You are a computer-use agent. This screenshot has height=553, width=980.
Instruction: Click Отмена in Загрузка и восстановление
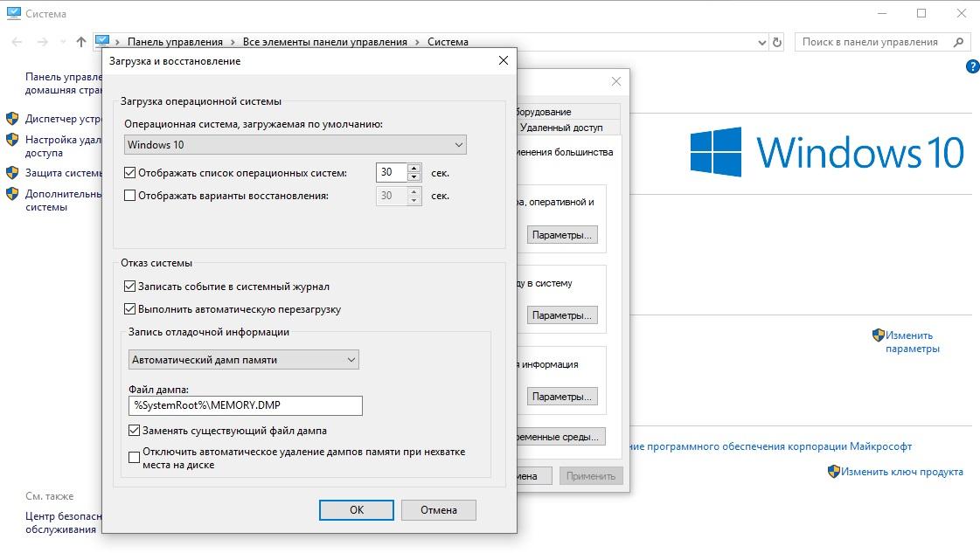click(x=439, y=510)
